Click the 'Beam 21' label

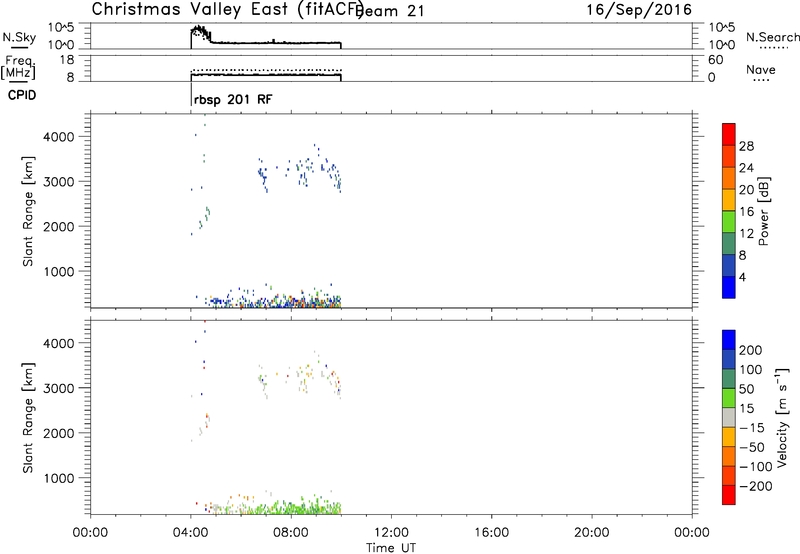[x=390, y=11]
